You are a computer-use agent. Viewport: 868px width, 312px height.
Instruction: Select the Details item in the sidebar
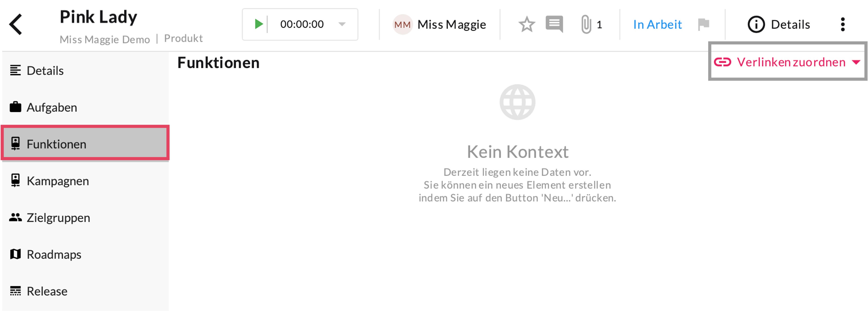coord(45,71)
